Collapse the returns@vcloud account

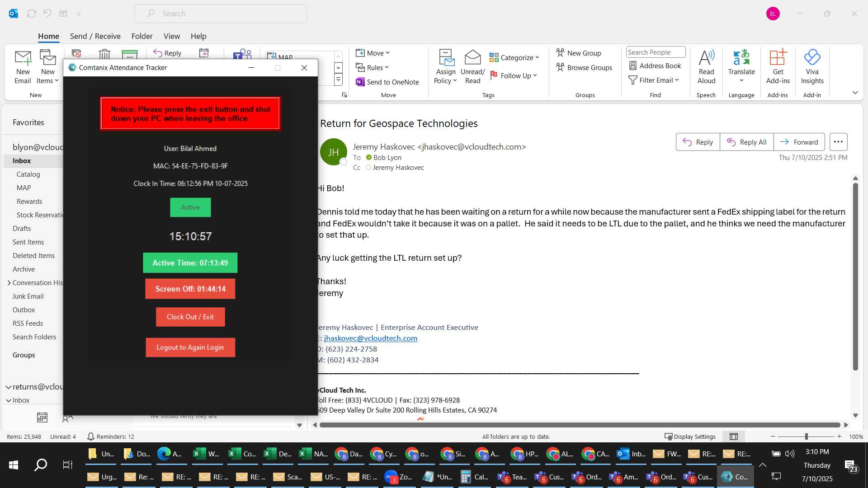[x=9, y=387]
